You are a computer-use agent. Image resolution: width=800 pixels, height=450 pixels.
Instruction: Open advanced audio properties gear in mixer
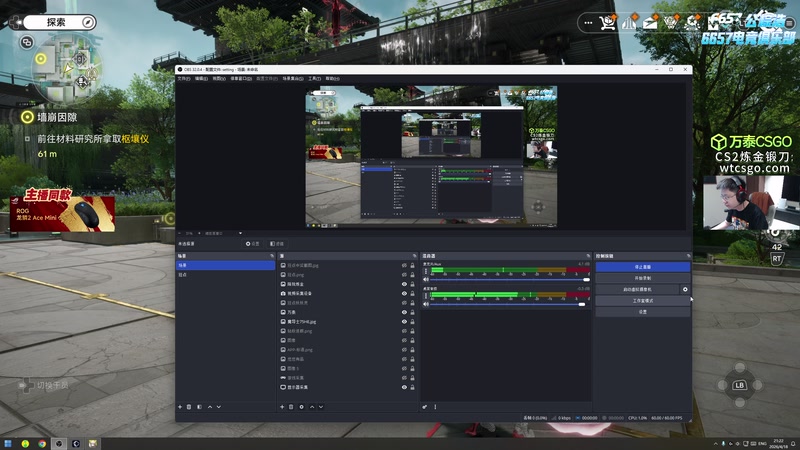coord(424,407)
